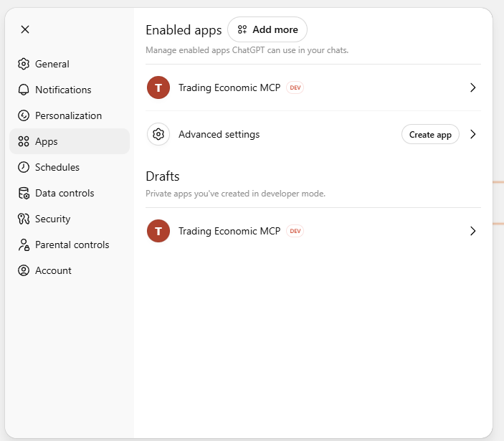This screenshot has height=441, width=504.
Task: Click the DEV badge on the enabled app
Action: pos(295,87)
